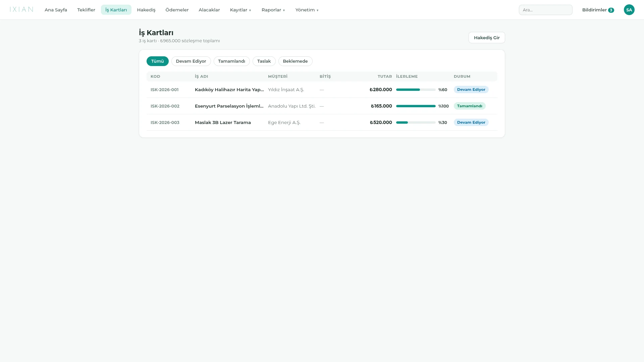644x362 pixels.
Task: Click the IXIAN logo
Action: coord(21,9)
